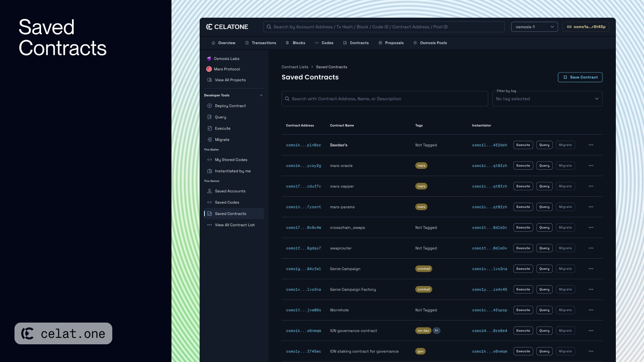
Task: Open more options for Daodao's row
Action: (x=591, y=145)
